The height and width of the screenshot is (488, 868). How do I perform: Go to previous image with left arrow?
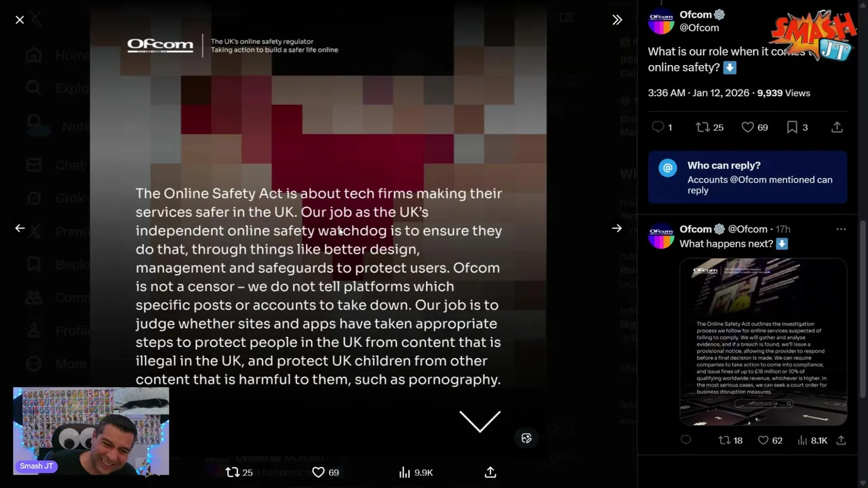click(x=20, y=228)
